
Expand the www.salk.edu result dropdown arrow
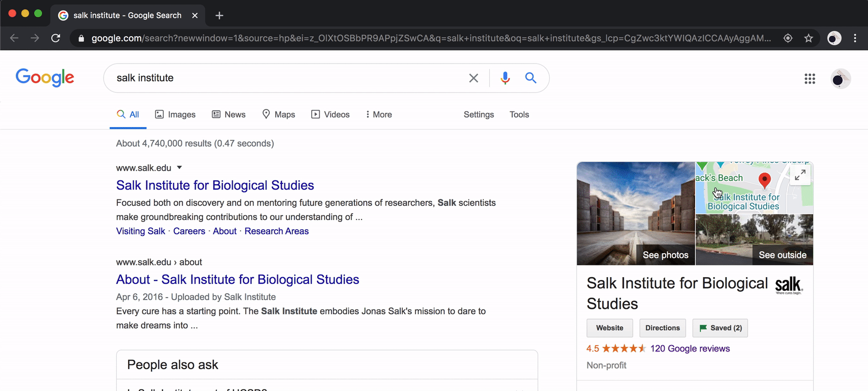pos(179,168)
